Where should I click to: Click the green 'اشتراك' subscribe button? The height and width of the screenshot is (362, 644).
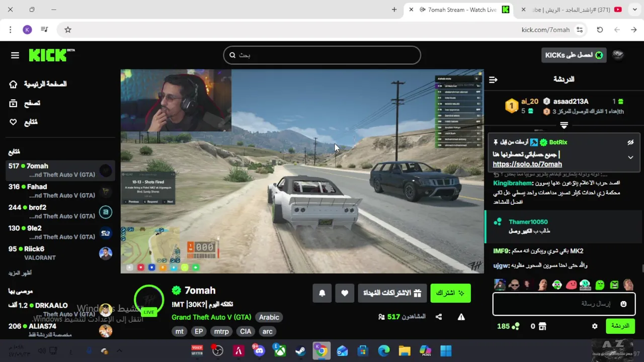450,293
